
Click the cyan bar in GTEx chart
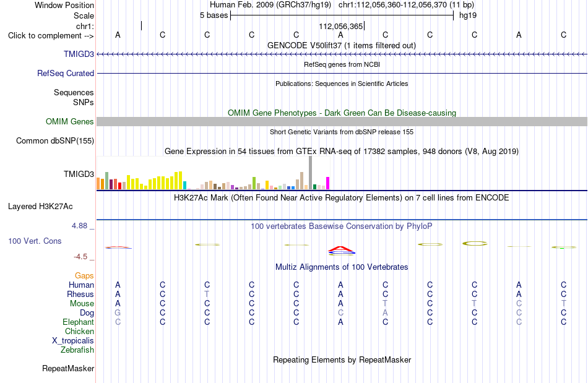point(184,186)
